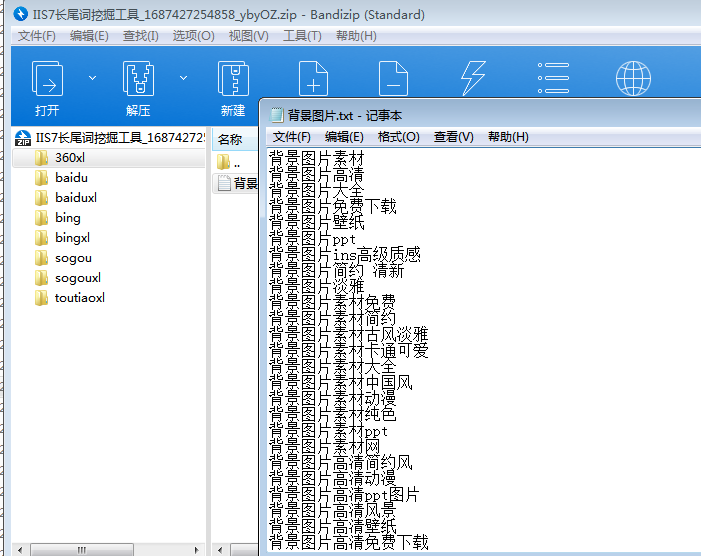Select the baiduxl folder in tree

[66, 198]
